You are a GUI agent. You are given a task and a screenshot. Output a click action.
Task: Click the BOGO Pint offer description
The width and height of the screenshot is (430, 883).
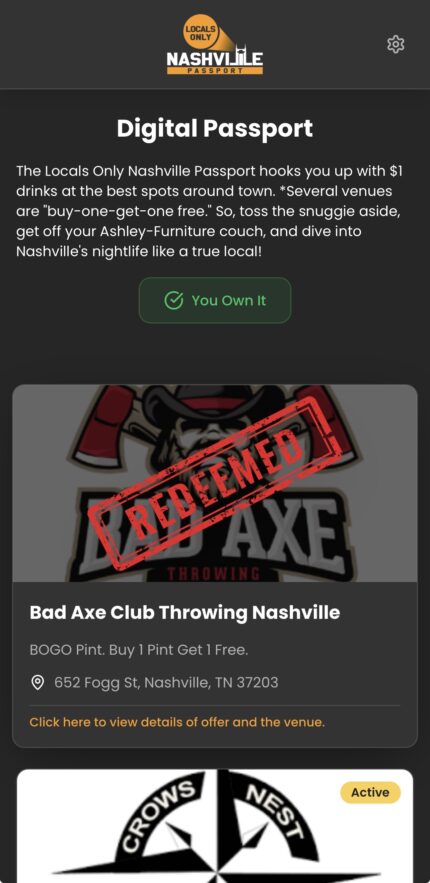tap(138, 650)
